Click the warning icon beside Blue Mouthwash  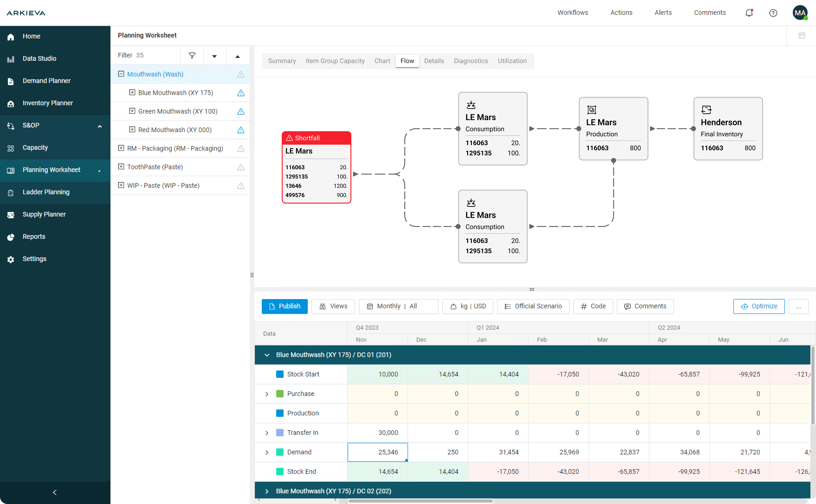[240, 93]
